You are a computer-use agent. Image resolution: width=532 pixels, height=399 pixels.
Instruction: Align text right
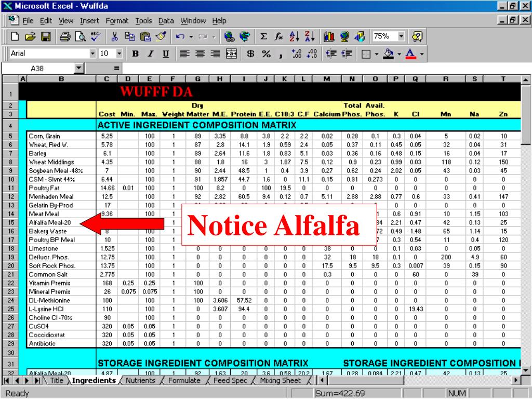[215, 54]
